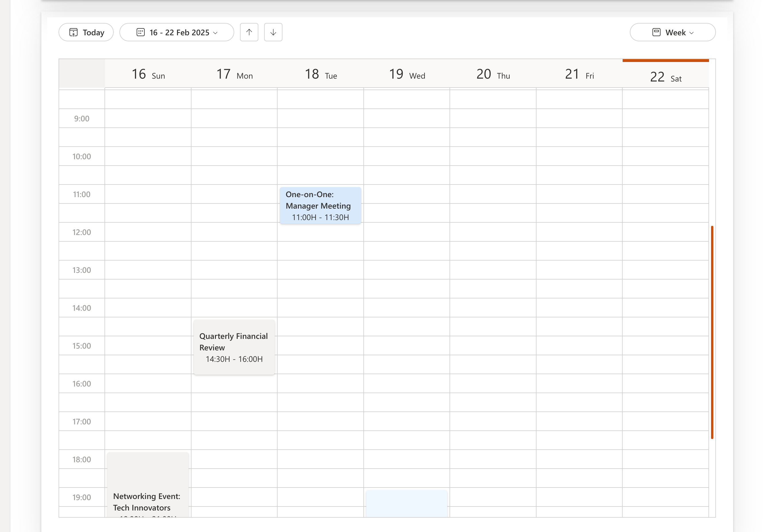The image size is (763, 532).
Task: Open the Week view dropdown
Action: (672, 32)
